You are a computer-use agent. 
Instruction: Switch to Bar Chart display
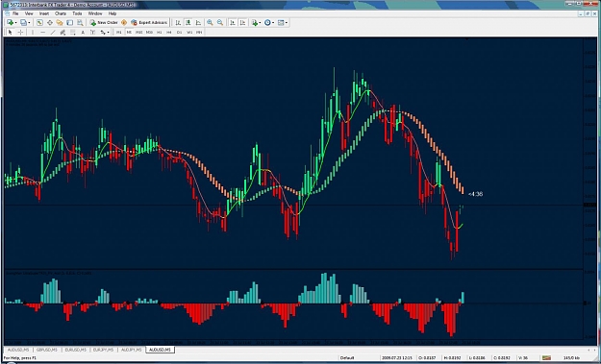tap(178, 23)
